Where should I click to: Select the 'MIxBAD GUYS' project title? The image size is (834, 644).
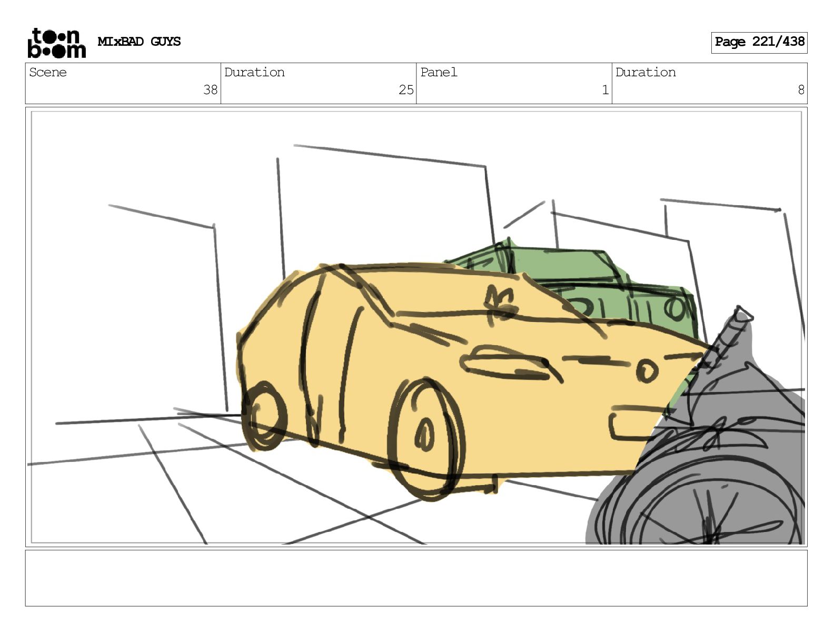pyautogui.click(x=139, y=42)
